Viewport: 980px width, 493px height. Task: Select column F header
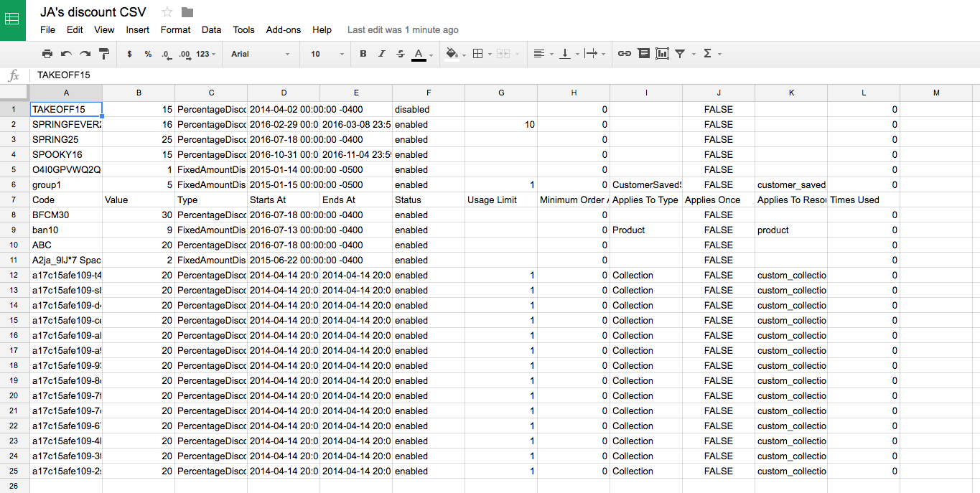coord(429,93)
